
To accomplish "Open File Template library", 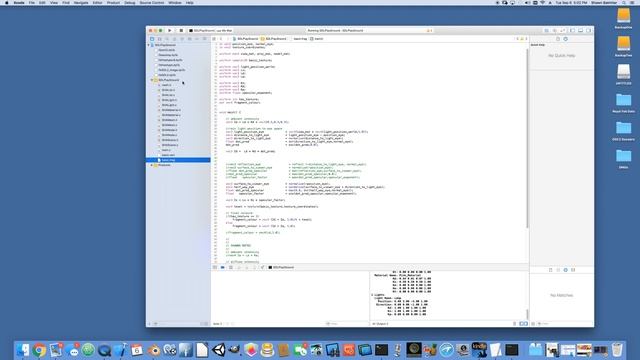I will tap(550, 270).
